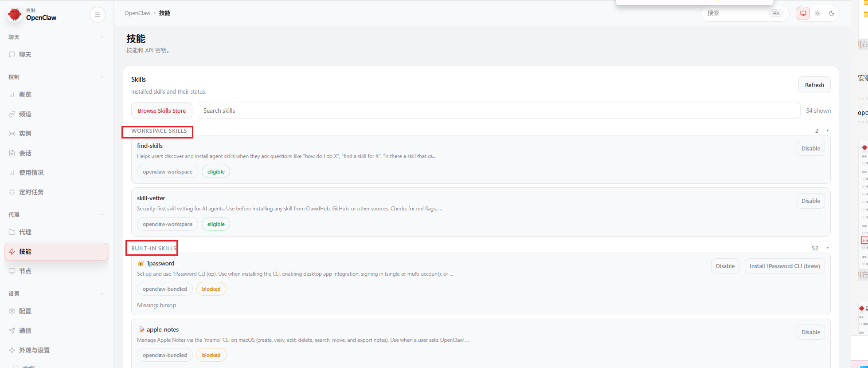Disable the 1password skill

pyautogui.click(x=725, y=266)
